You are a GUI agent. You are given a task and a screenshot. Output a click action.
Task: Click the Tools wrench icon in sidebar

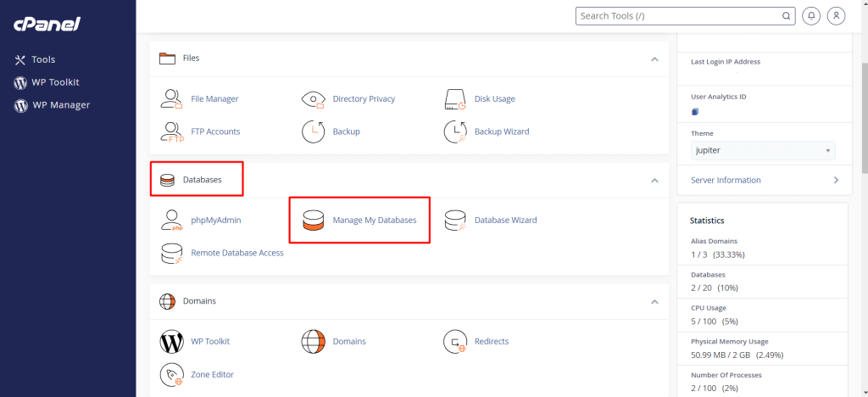pyautogui.click(x=20, y=59)
